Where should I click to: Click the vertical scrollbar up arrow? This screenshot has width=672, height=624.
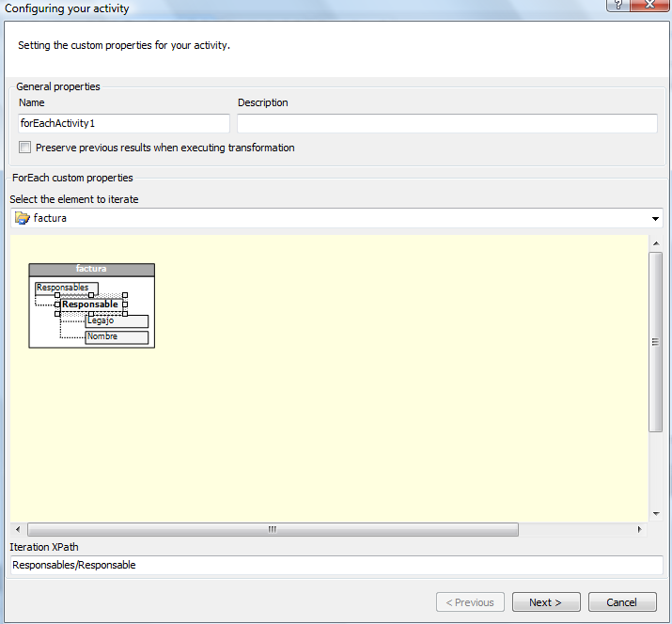pyautogui.click(x=656, y=243)
